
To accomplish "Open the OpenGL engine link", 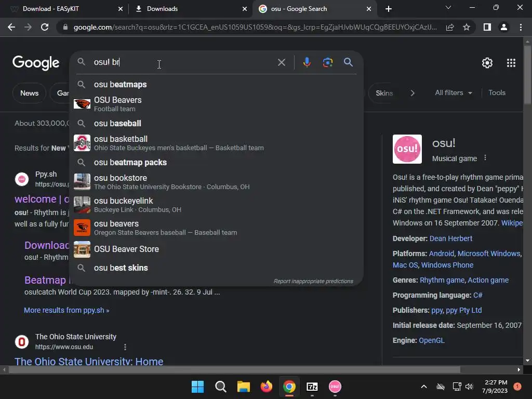I will pos(432,340).
